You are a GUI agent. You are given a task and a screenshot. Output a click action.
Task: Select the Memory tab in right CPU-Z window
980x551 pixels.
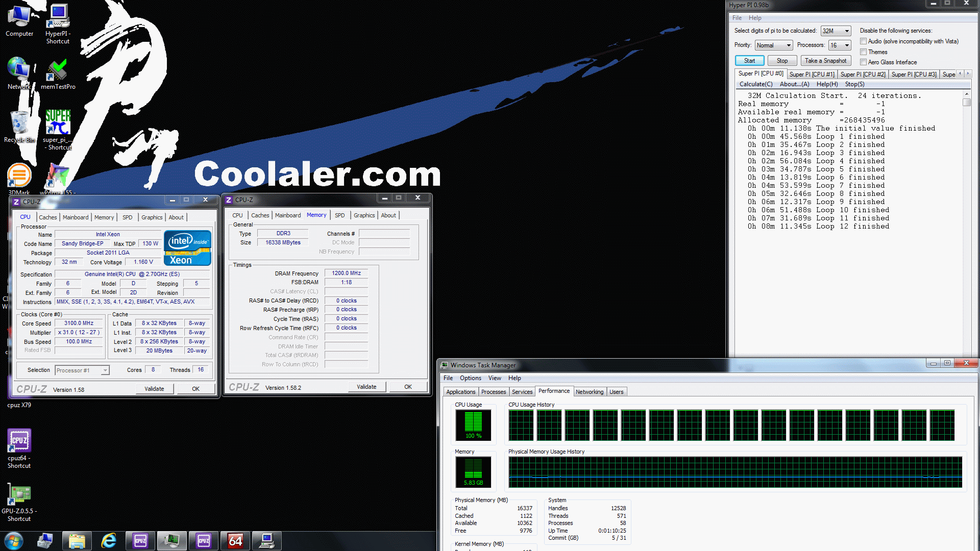click(315, 215)
